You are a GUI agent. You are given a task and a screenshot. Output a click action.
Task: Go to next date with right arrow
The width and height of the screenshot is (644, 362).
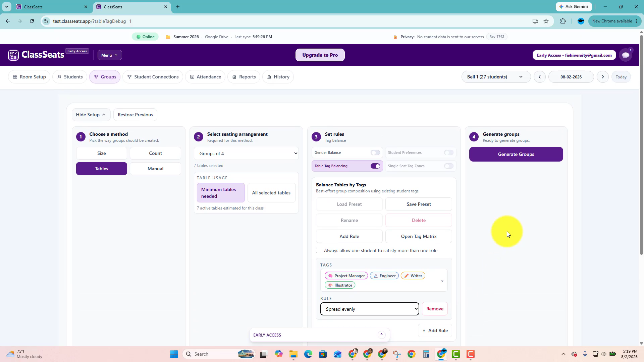tap(603, 77)
